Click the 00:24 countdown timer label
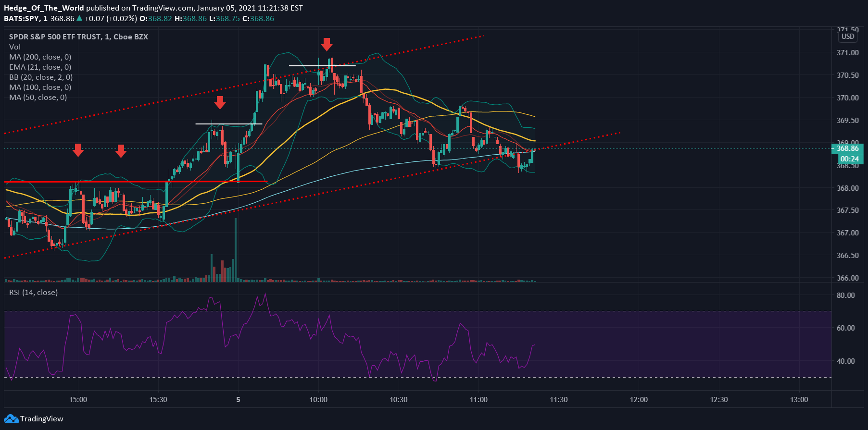 point(850,159)
